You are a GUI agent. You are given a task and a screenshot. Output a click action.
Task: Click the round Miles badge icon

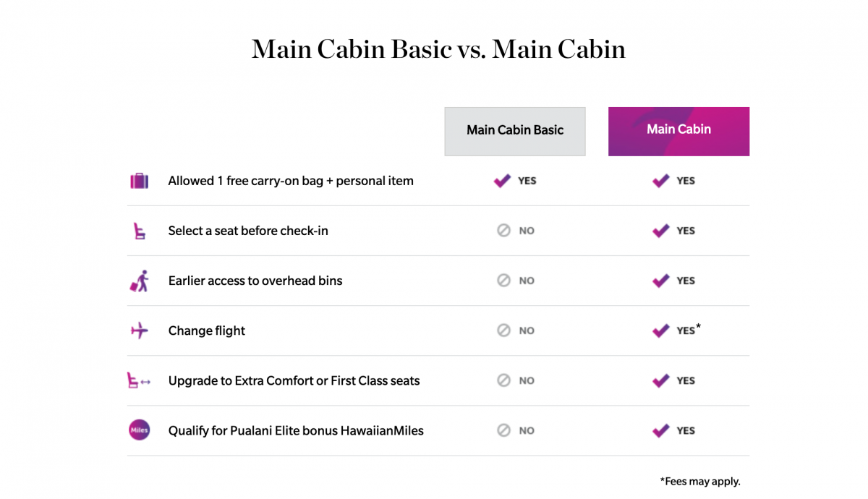[139, 430]
